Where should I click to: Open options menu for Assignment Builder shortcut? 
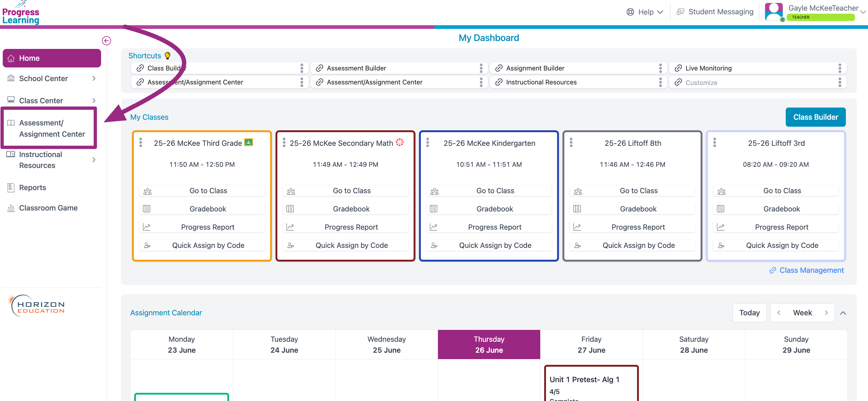pyautogui.click(x=660, y=68)
